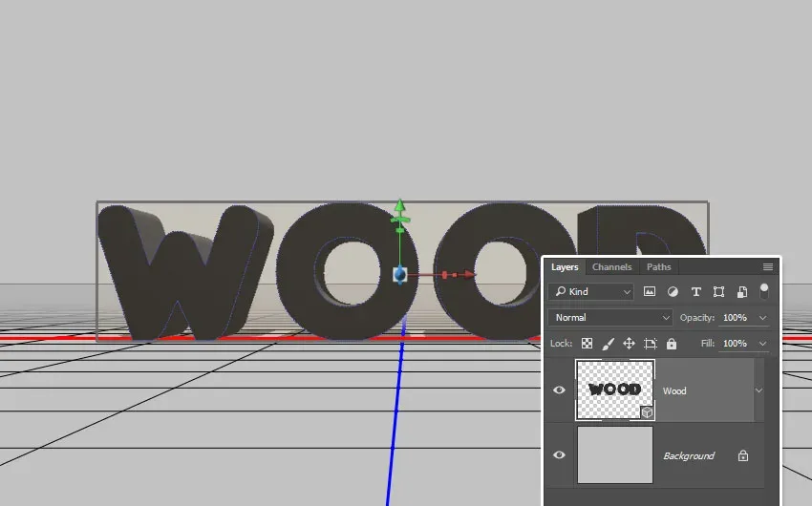Expand the Wood layer effects chevron

click(x=759, y=390)
